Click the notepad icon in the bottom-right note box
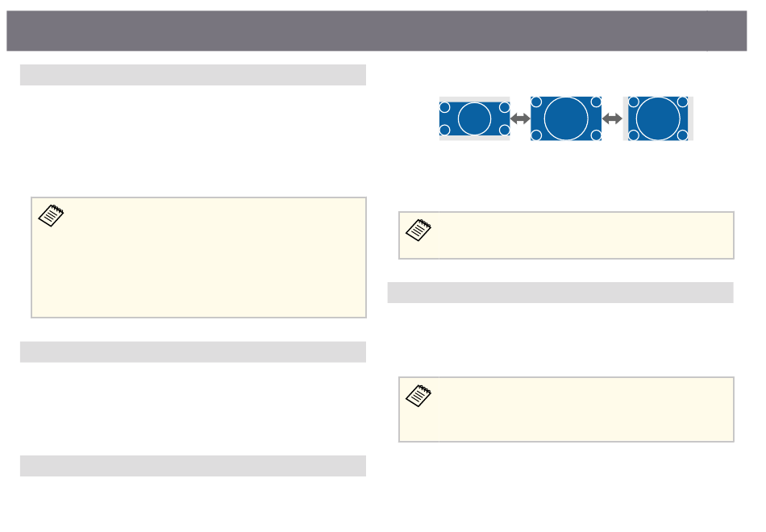 [419, 397]
